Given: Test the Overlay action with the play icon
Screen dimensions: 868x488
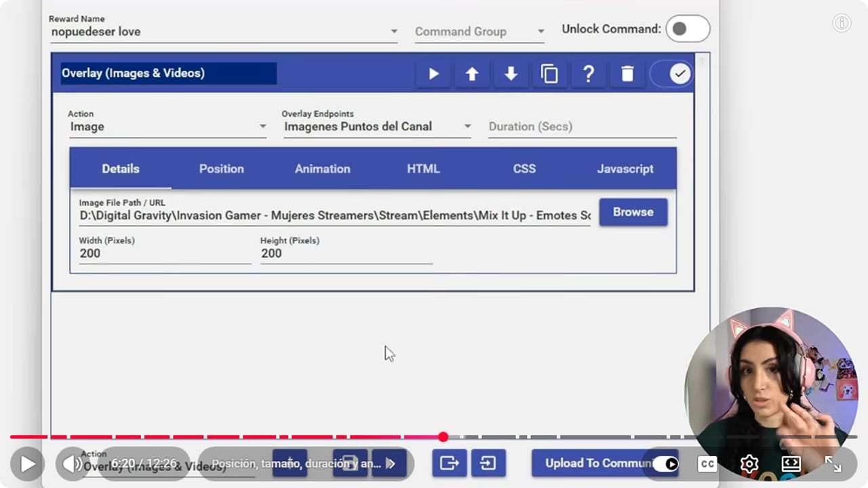Looking at the screenshot, I should 433,74.
